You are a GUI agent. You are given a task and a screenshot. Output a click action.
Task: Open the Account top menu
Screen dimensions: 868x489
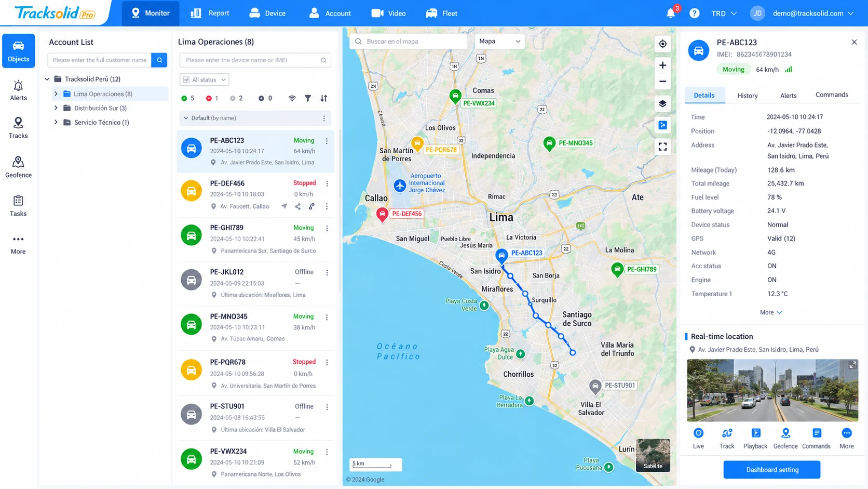click(x=330, y=14)
